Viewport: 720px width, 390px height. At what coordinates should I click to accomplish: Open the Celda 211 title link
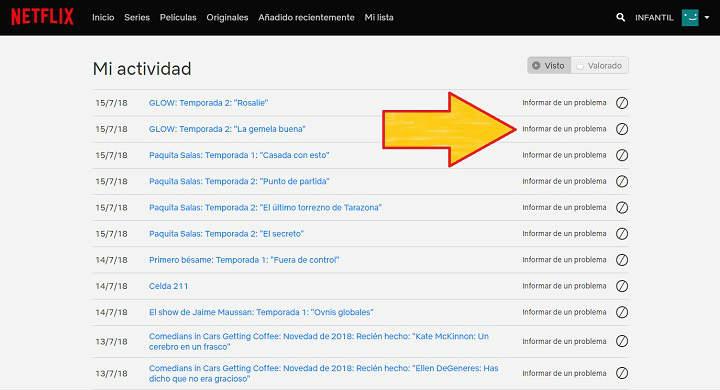coord(169,286)
